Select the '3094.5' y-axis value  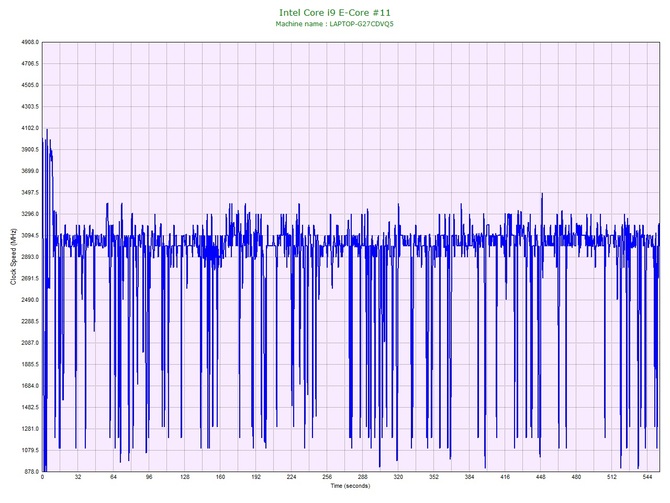30,235
